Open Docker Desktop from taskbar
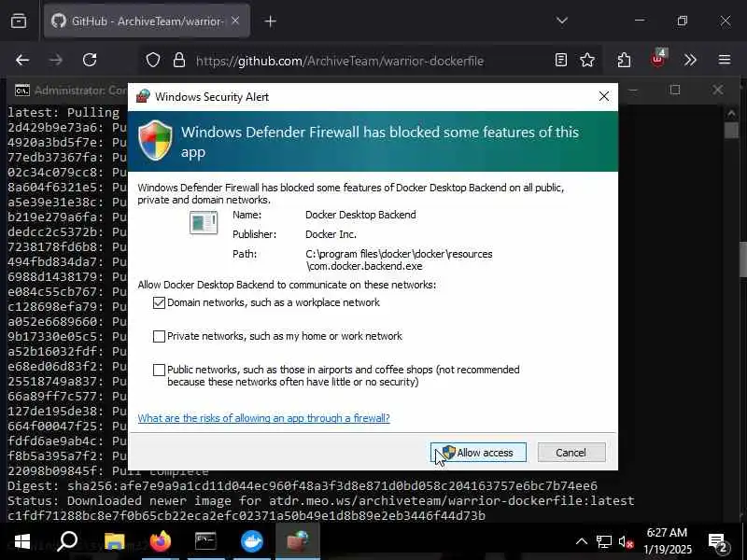The height and width of the screenshot is (560, 747). click(x=251, y=541)
